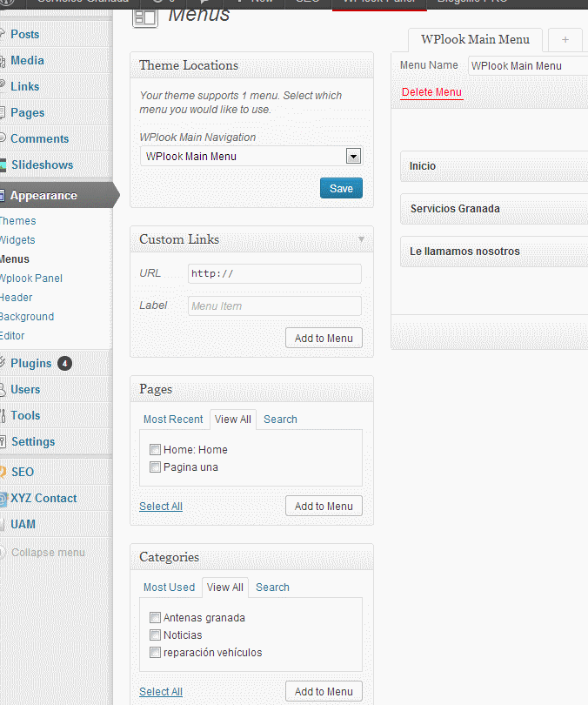Click the Plugins update count badge
588x705 pixels.
coord(64,363)
